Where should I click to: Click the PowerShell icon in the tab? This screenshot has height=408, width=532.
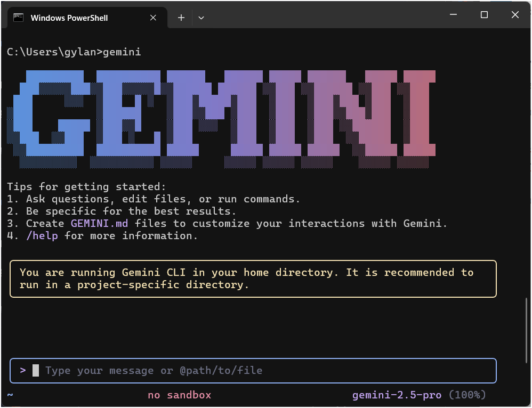[19, 18]
